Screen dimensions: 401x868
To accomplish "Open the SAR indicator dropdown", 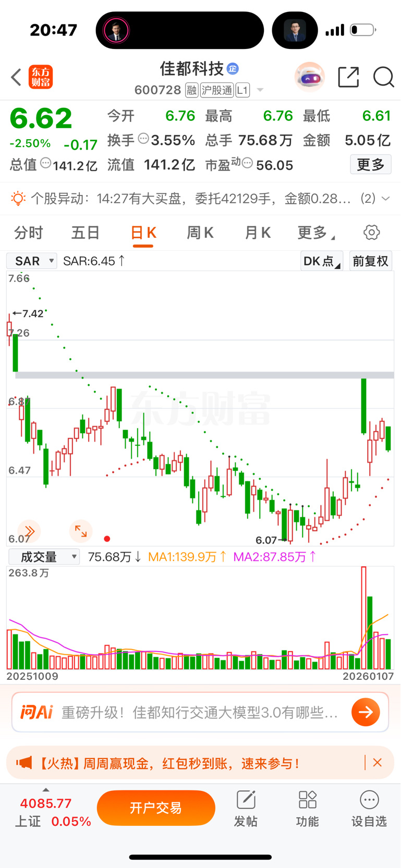I will [31, 261].
